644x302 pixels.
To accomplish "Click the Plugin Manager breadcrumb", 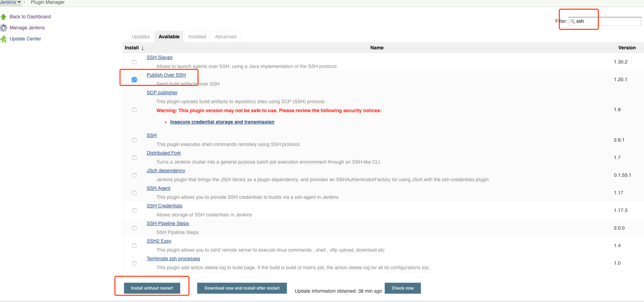I will click(48, 2).
